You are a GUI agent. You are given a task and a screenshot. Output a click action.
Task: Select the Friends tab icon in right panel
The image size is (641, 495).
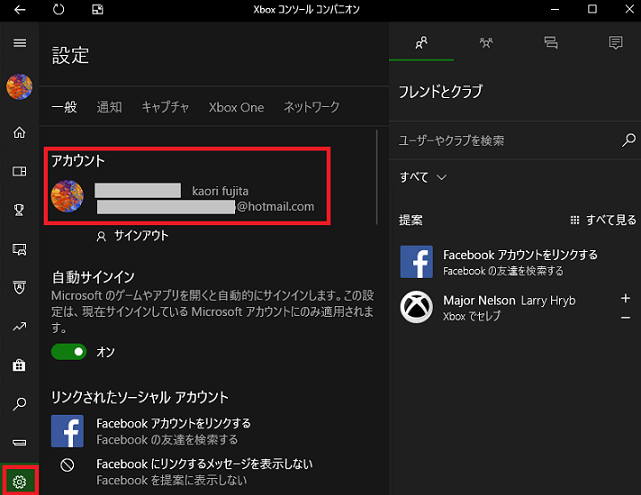[421, 43]
